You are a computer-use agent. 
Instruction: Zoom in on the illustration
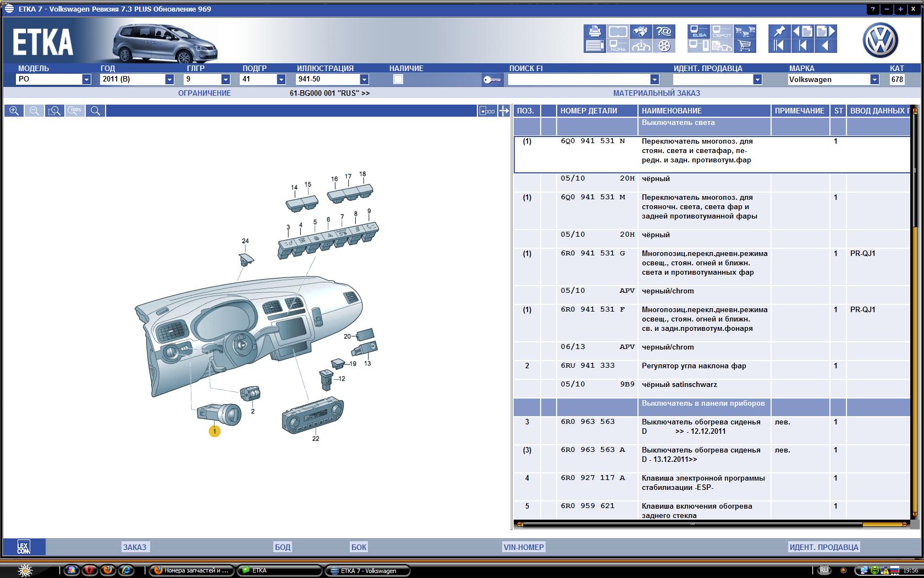point(14,111)
